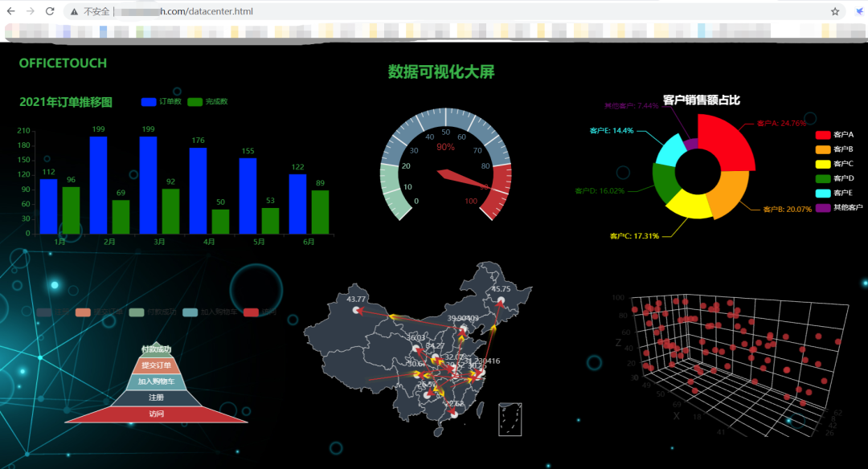
Task: Click the 客户B: 20.07% pie label
Action: click(x=787, y=210)
